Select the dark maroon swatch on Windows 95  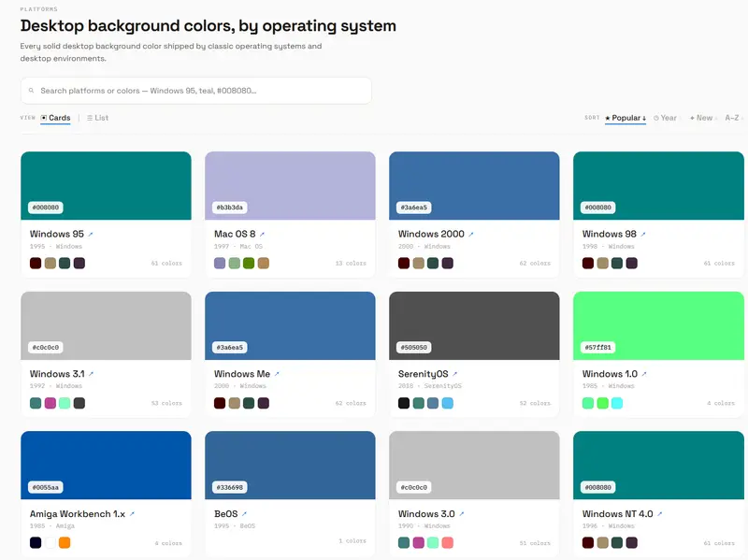(x=36, y=264)
